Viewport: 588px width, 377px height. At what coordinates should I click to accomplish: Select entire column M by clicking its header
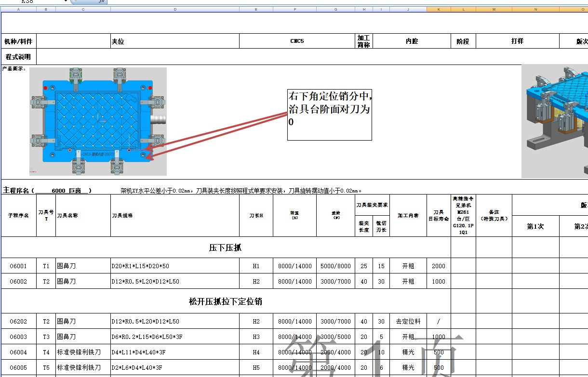[x=493, y=9]
